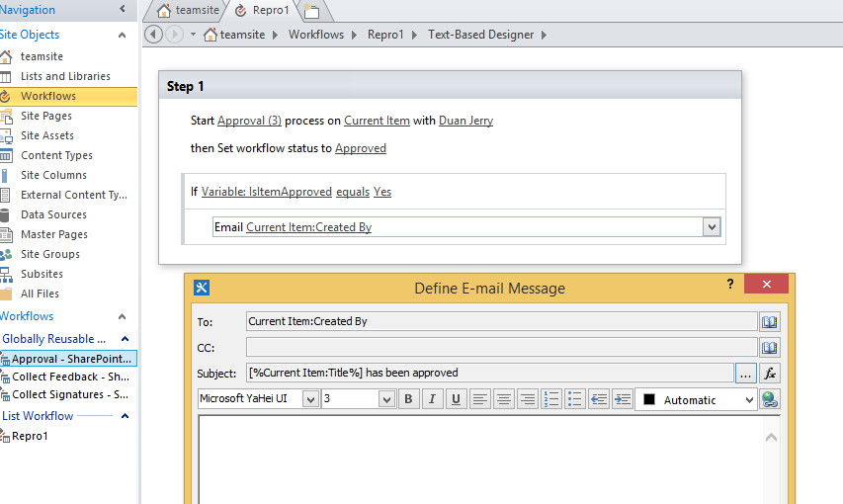Click Variable: IsItemApproved link
The width and height of the screenshot is (843, 504).
[267, 192]
